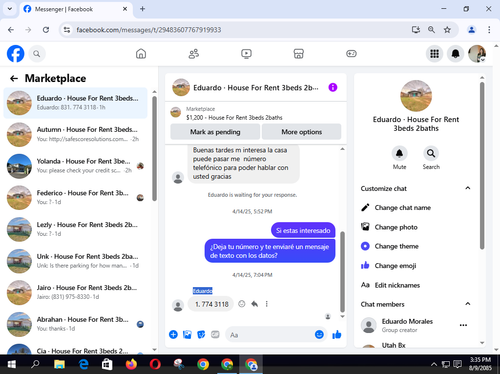Click the conversation list scrollbar
This screenshot has width=500, height=374.
click(154, 148)
